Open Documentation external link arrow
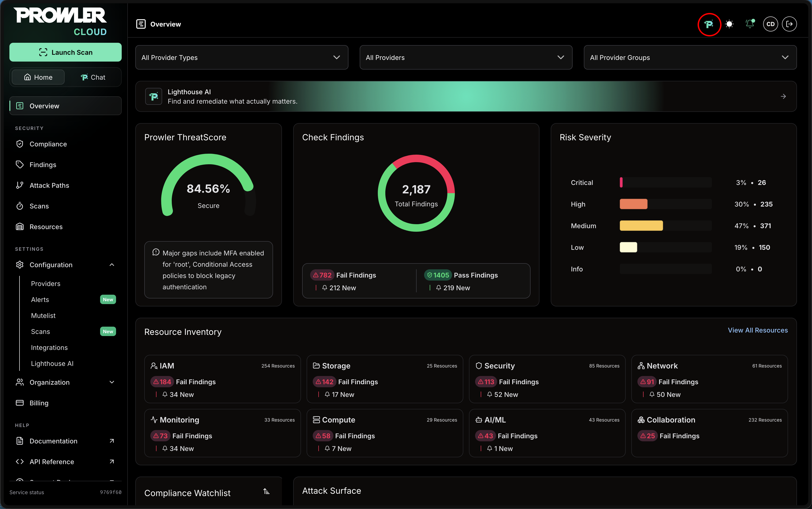 click(x=112, y=441)
